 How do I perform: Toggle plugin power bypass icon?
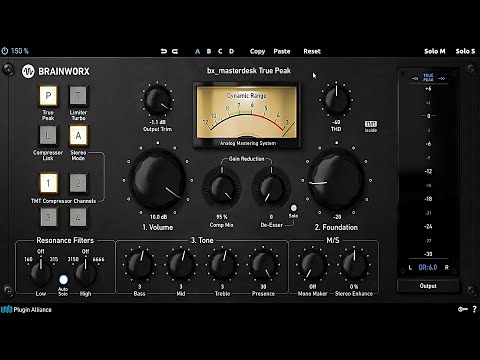pyautogui.click(x=5, y=51)
